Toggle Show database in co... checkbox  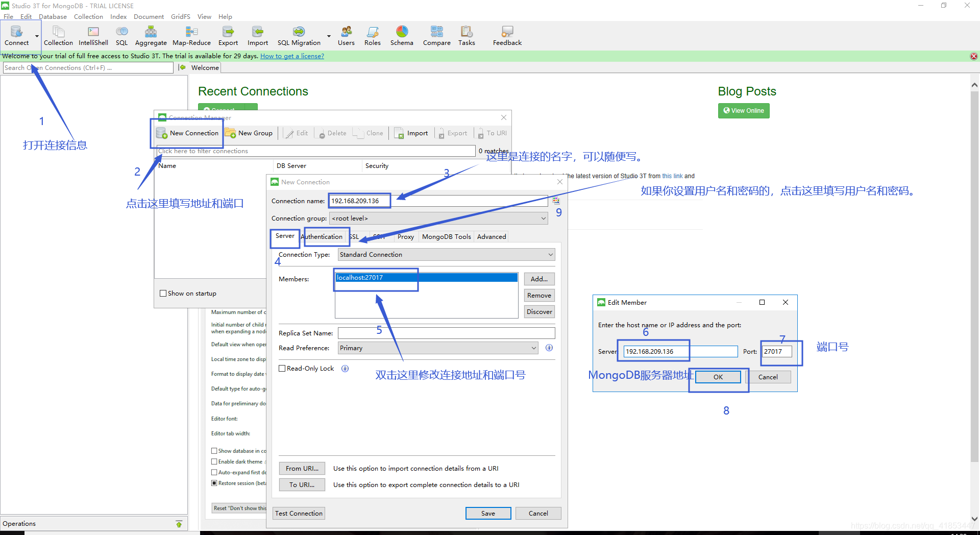(x=214, y=451)
